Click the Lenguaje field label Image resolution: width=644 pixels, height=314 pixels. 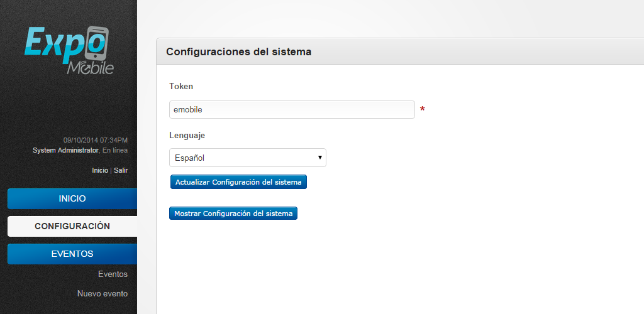coord(187,135)
